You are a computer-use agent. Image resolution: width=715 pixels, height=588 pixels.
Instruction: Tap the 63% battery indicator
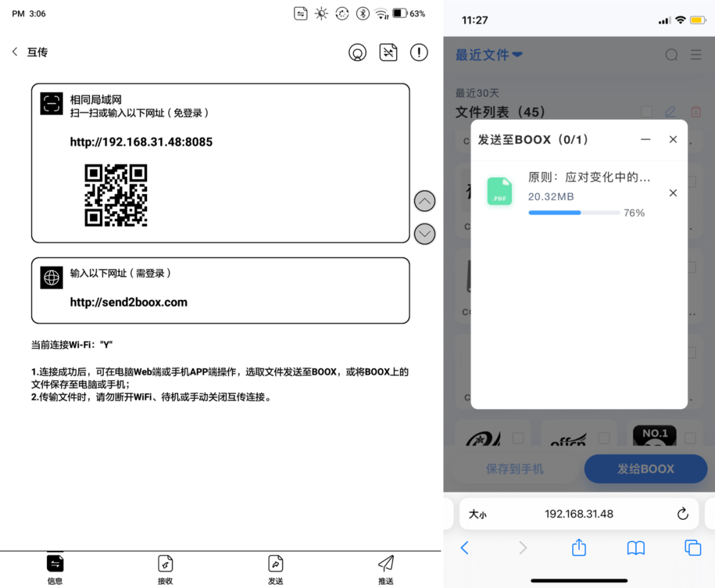(x=409, y=14)
